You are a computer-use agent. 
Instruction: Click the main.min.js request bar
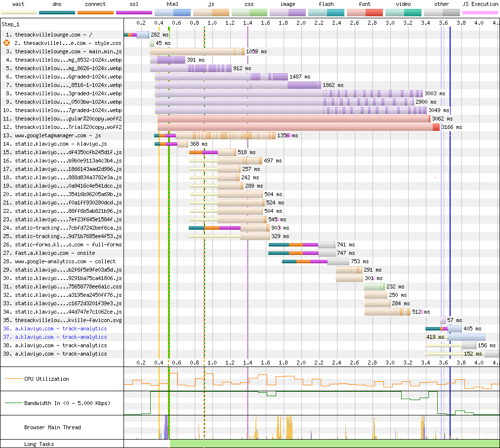point(198,52)
